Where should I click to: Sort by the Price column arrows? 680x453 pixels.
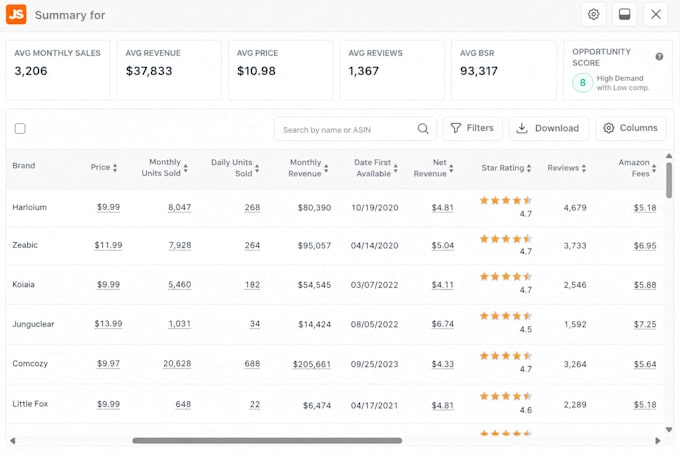point(115,168)
